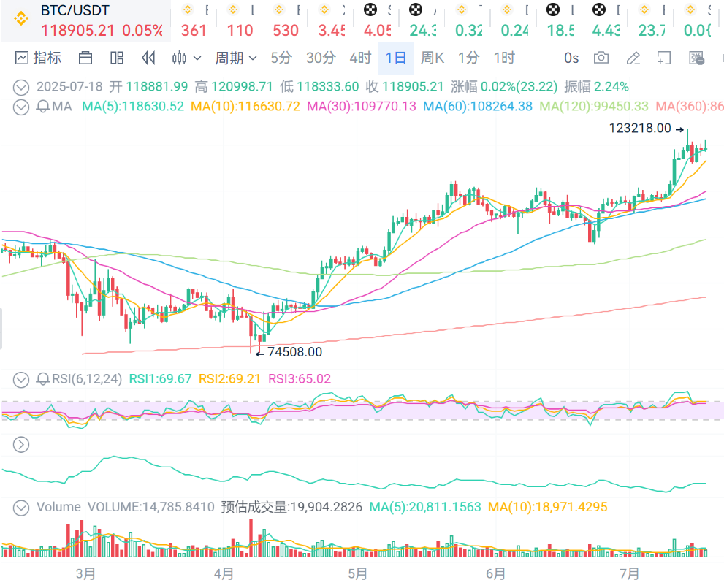Toggle the MA alert bell
724x588 pixels.
click(43, 107)
